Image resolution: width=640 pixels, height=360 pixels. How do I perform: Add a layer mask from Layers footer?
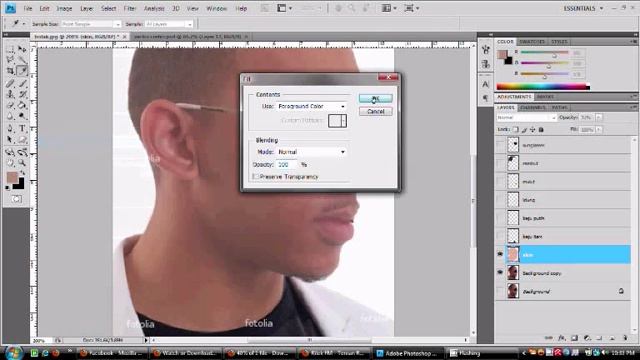coord(574,338)
